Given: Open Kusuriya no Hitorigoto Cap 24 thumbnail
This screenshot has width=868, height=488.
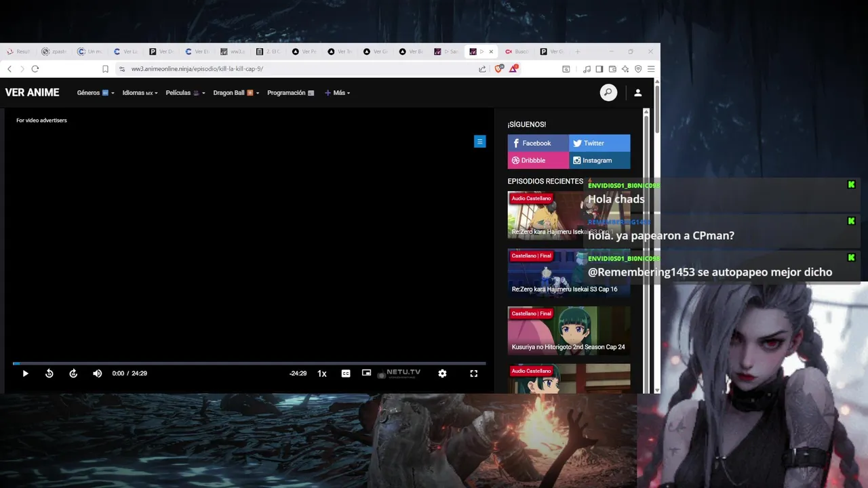Looking at the screenshot, I should coord(568,331).
